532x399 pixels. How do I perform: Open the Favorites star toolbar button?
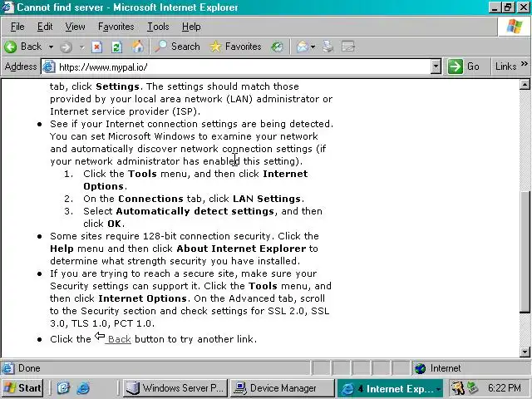pos(235,47)
